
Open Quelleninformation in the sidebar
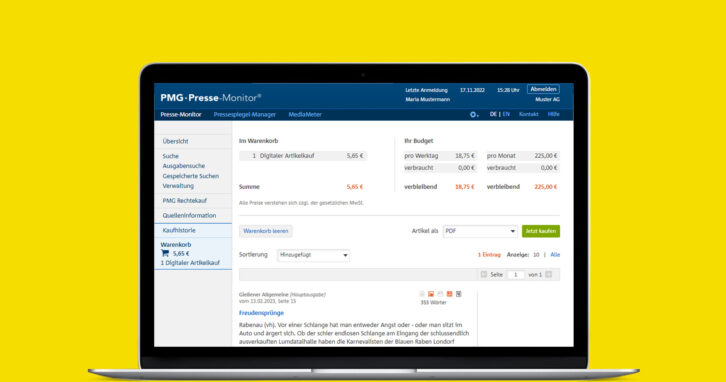[189, 215]
